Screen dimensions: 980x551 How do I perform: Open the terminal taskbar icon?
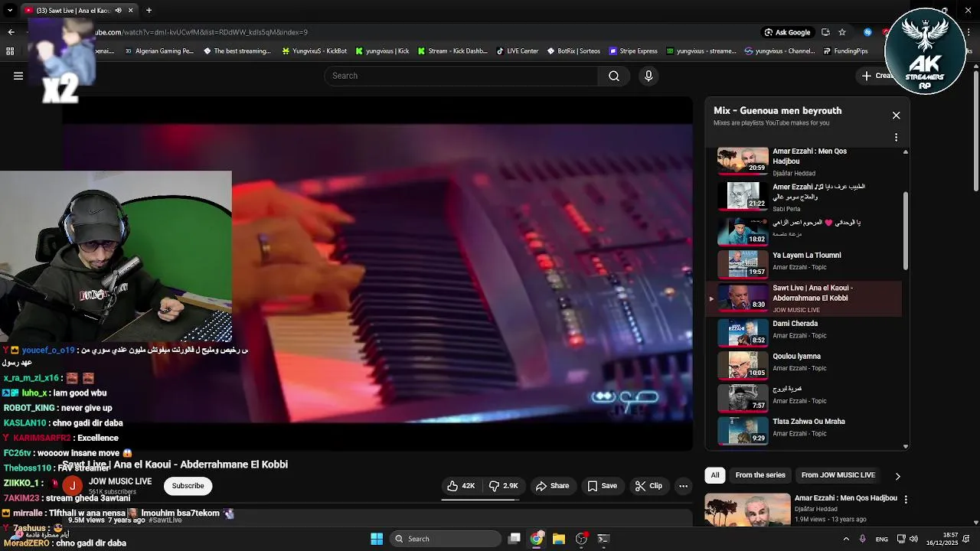click(x=603, y=539)
